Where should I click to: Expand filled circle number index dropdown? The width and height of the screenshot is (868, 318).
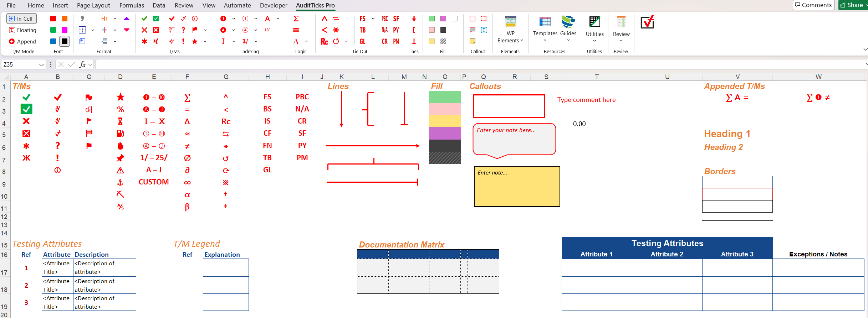pos(234,19)
